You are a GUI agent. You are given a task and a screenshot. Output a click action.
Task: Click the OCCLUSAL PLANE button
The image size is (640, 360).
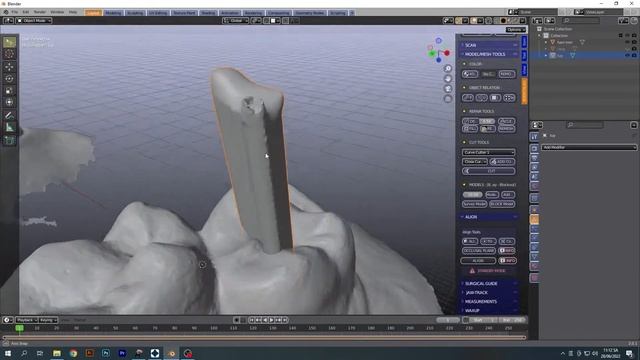(x=479, y=251)
